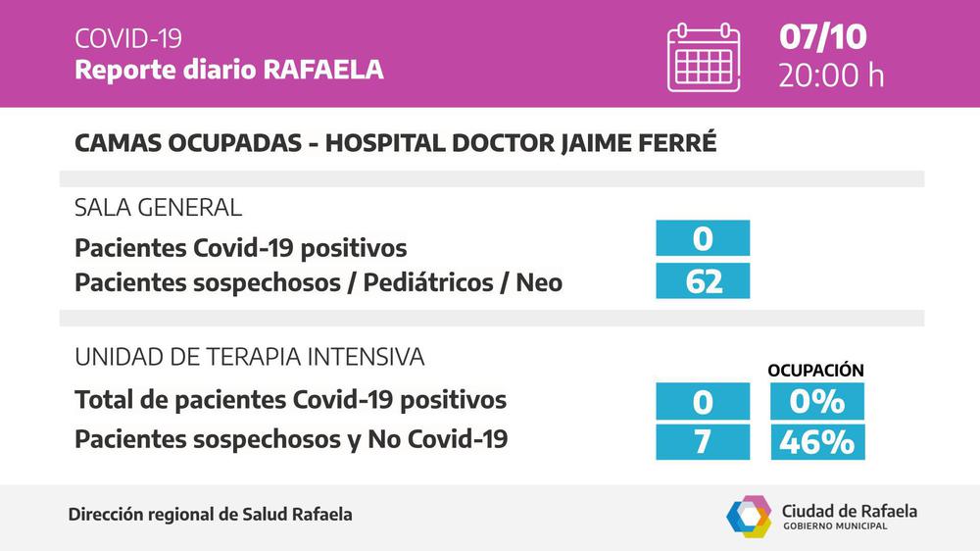Screen dimensions: 980x551
Task: Click the Total de pacientes Covid-19 positivos label
Action: (291, 400)
